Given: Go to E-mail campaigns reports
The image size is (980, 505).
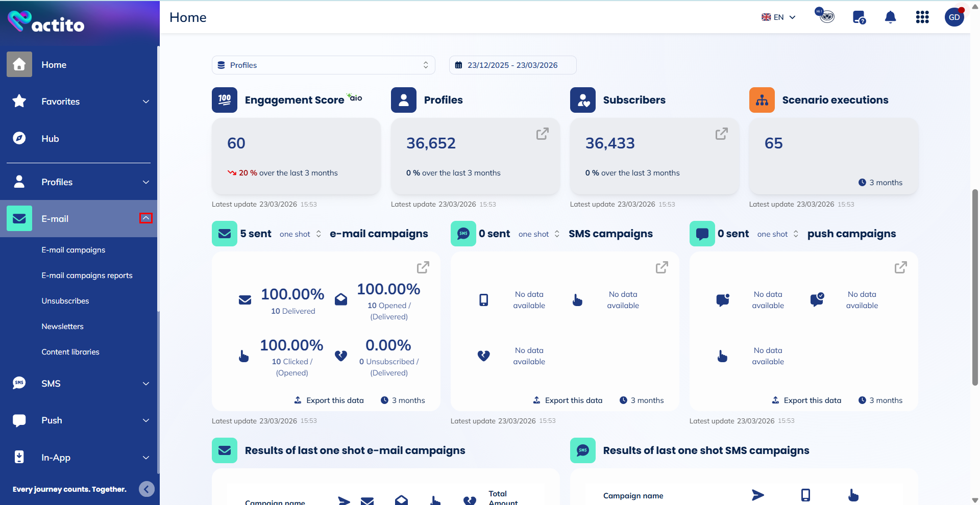Looking at the screenshot, I should pos(87,275).
